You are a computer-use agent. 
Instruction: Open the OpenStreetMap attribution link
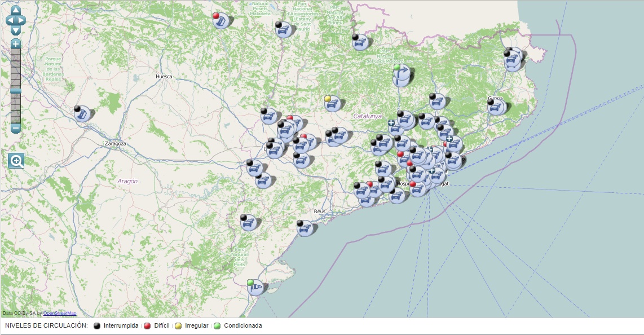tap(60, 313)
